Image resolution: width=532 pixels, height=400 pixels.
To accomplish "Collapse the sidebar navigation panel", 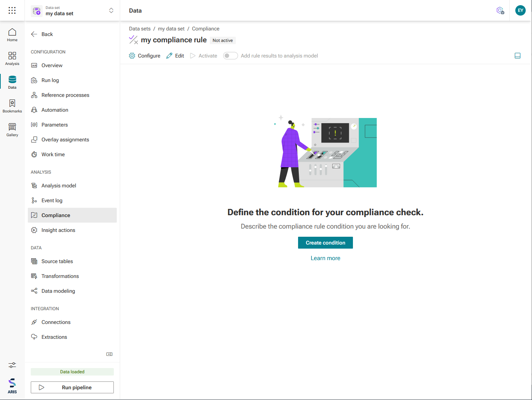I will point(109,354).
